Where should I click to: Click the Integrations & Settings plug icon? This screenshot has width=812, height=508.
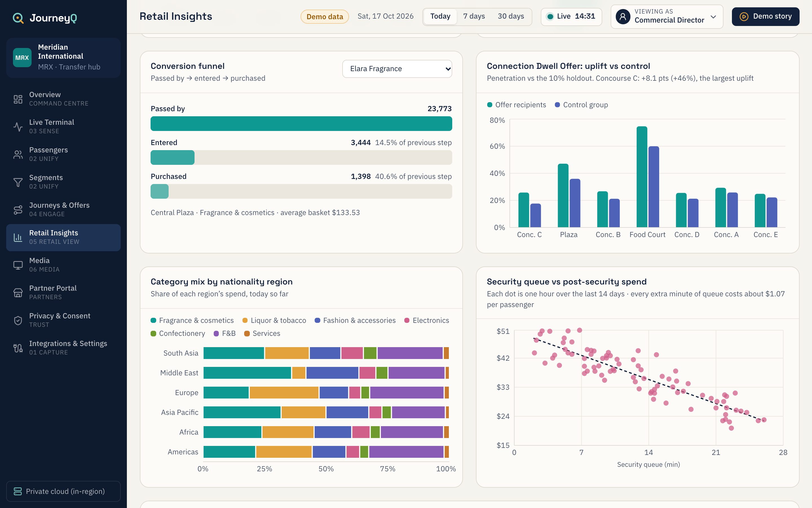18,348
